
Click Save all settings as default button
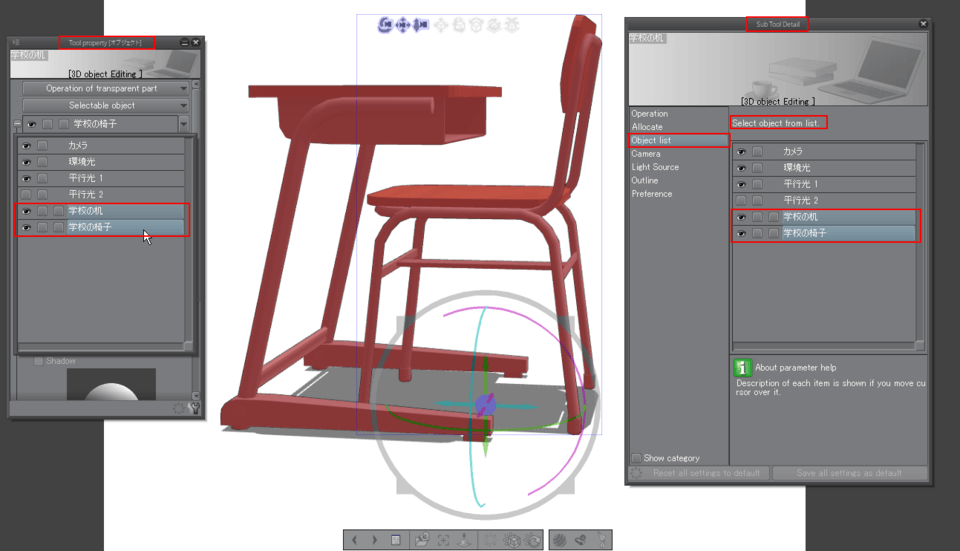coord(850,473)
